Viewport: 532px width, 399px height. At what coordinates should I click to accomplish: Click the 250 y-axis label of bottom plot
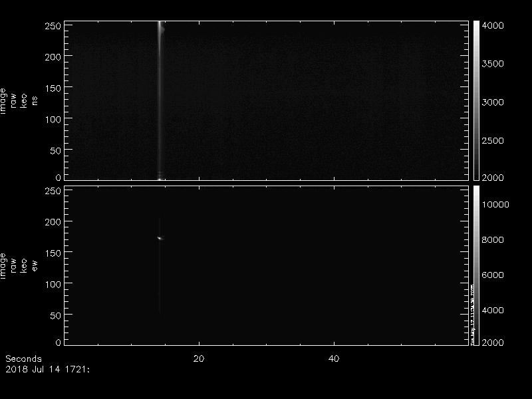click(53, 191)
